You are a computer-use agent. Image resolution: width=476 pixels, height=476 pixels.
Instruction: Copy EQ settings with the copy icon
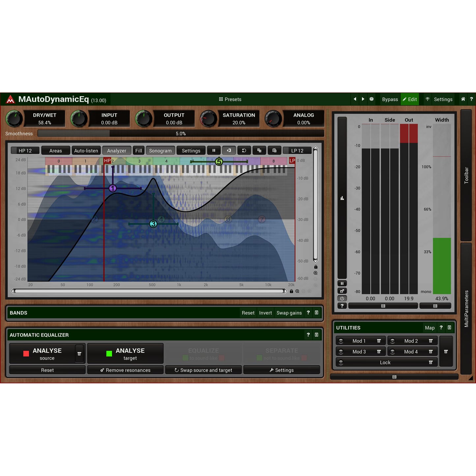click(x=259, y=151)
